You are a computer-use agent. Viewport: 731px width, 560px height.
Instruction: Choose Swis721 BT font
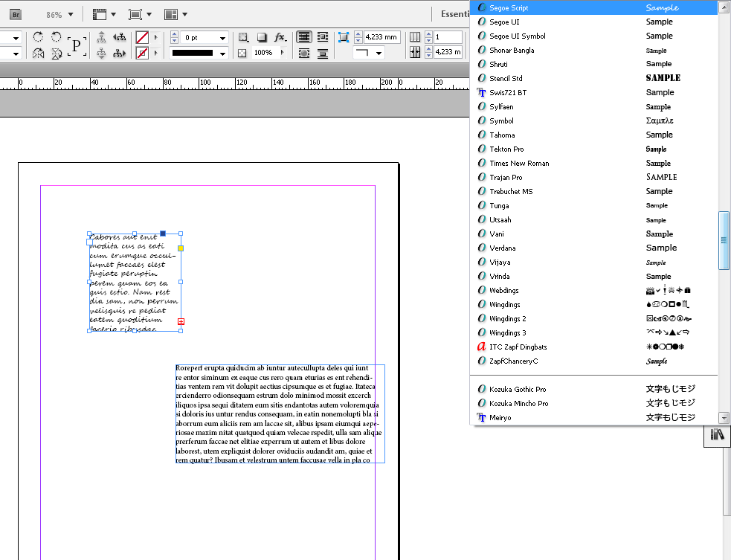pos(593,92)
